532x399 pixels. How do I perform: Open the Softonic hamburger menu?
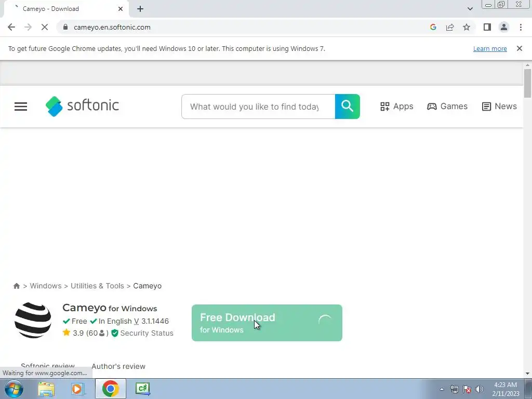[21, 107]
